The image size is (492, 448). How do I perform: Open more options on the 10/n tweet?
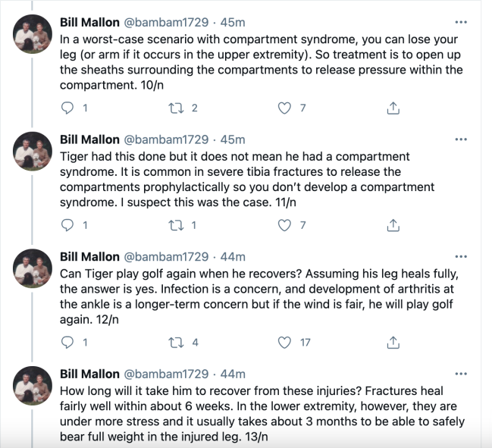point(461,23)
